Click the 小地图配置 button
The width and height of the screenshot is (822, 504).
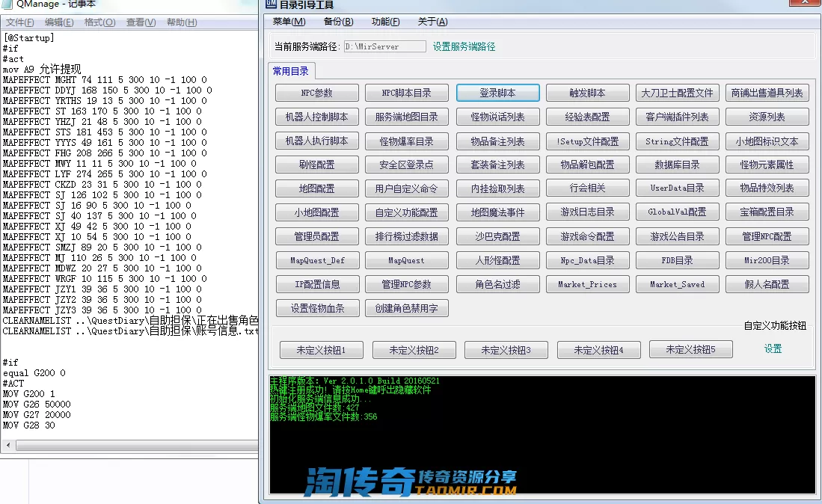(317, 212)
